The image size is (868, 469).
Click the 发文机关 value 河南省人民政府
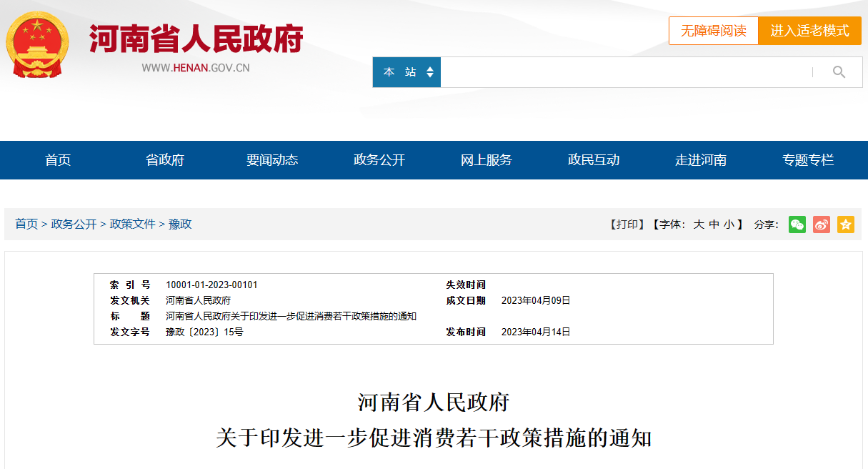point(198,300)
